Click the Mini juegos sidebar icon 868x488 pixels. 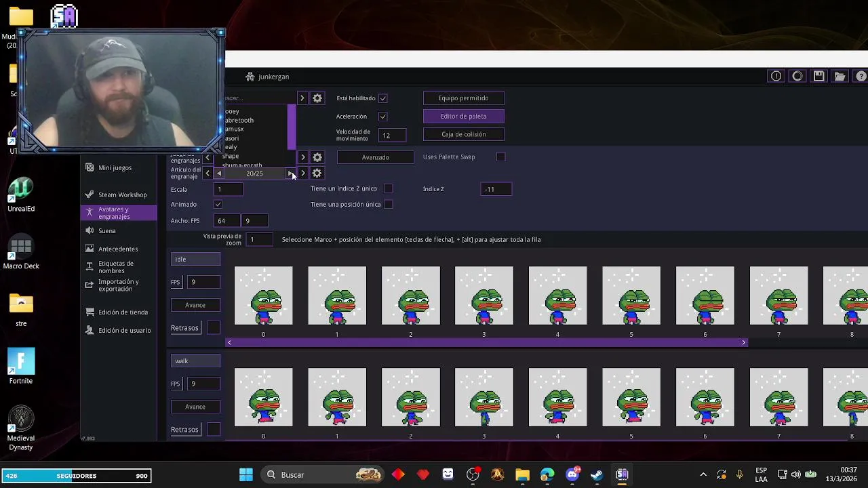[90, 167]
